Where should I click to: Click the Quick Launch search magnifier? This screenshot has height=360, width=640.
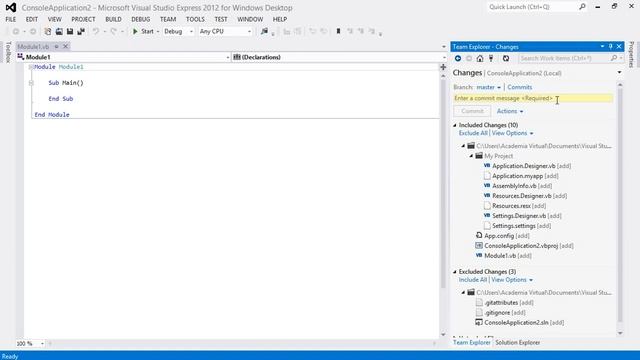point(582,7)
